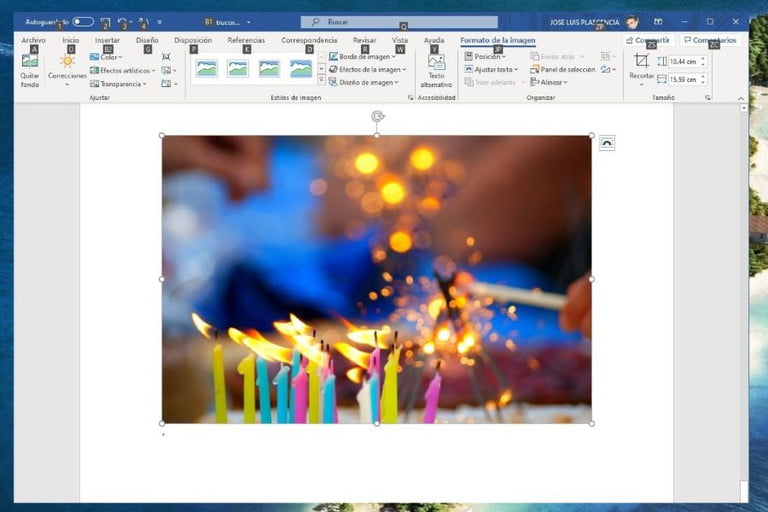Image resolution: width=768 pixels, height=512 pixels.
Task: Click the Buscar search box
Action: [399, 21]
